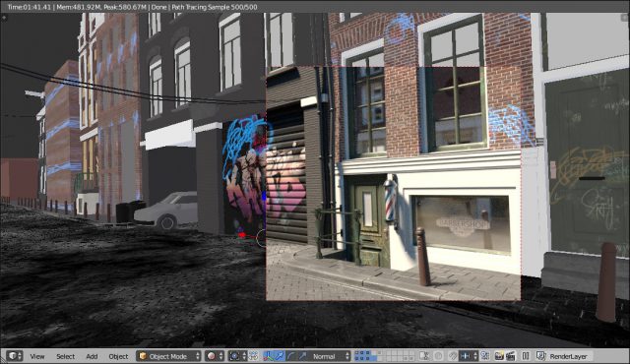Toggle the snap magnet icon
The height and width of the screenshot is (364, 630).
[x=453, y=356]
